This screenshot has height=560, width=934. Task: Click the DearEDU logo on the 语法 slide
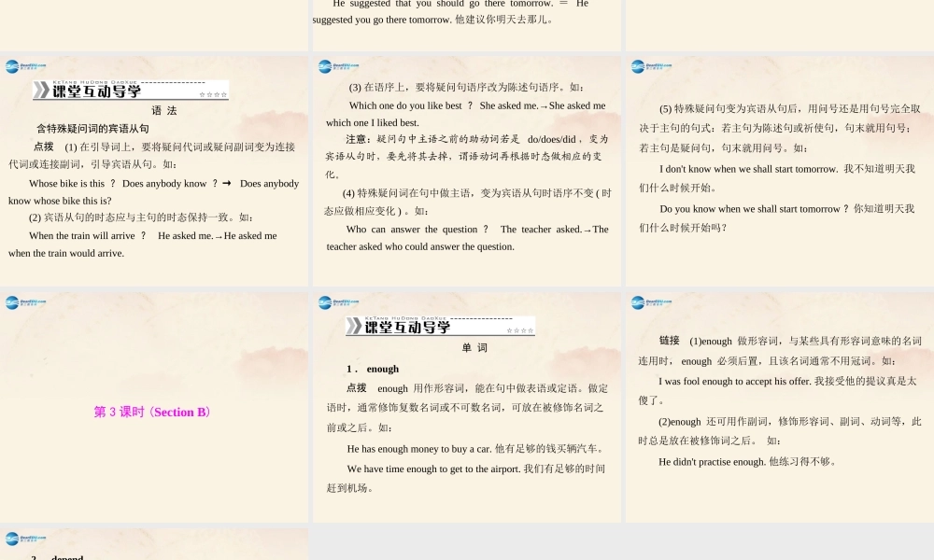coord(19,66)
